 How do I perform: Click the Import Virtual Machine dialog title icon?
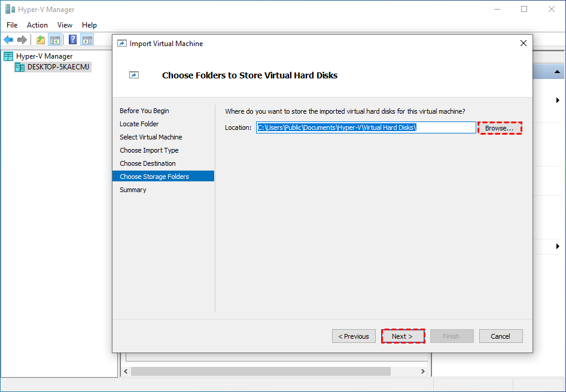(x=122, y=43)
